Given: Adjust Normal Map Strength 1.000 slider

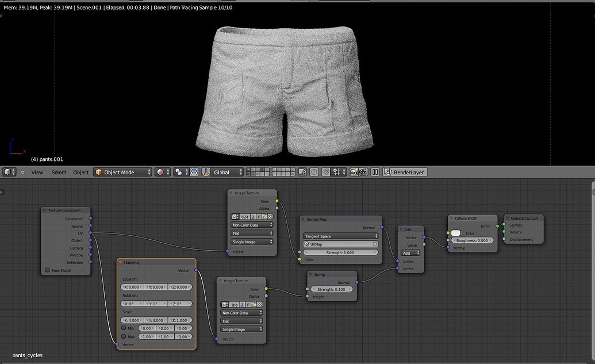Looking at the screenshot, I should 340,252.
